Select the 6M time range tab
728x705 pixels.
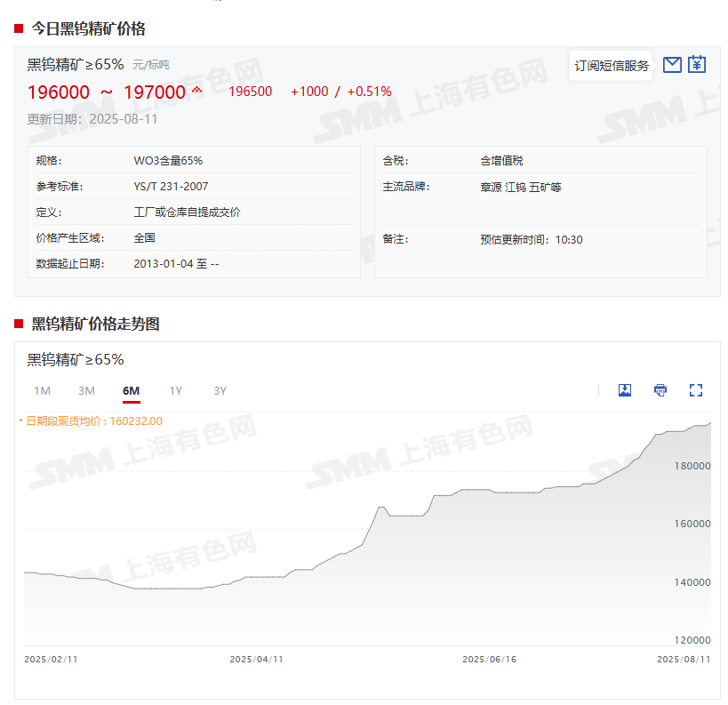click(x=131, y=391)
